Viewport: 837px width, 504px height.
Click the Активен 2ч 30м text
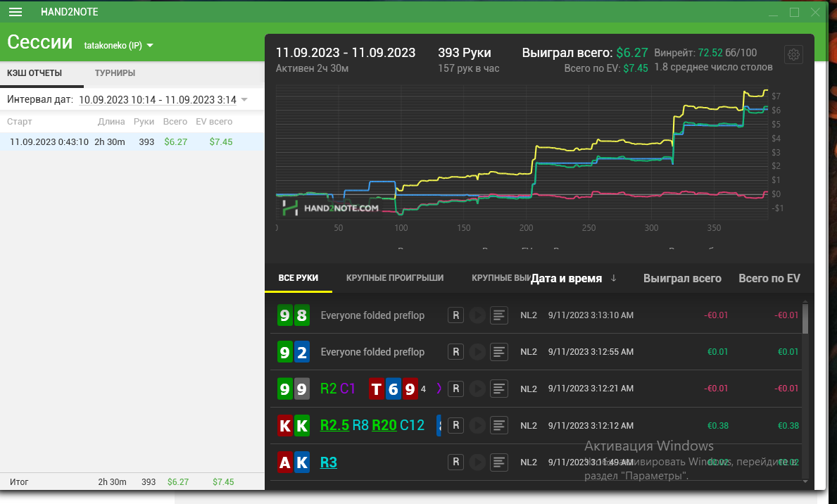pos(313,68)
